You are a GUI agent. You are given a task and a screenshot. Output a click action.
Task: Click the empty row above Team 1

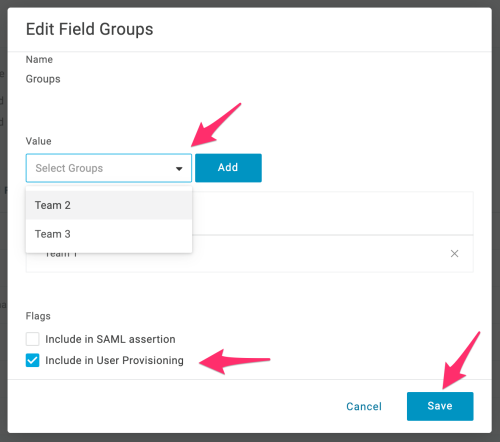(x=333, y=213)
